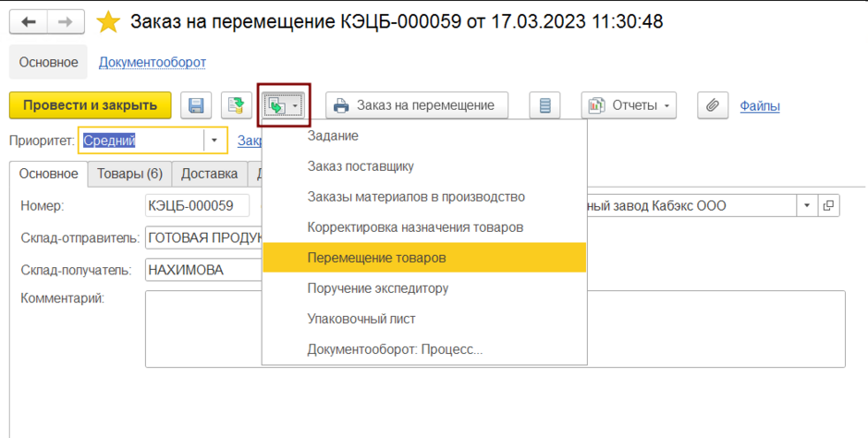
Task: Expand the Приоритет dropdown arrow
Action: pos(214,140)
